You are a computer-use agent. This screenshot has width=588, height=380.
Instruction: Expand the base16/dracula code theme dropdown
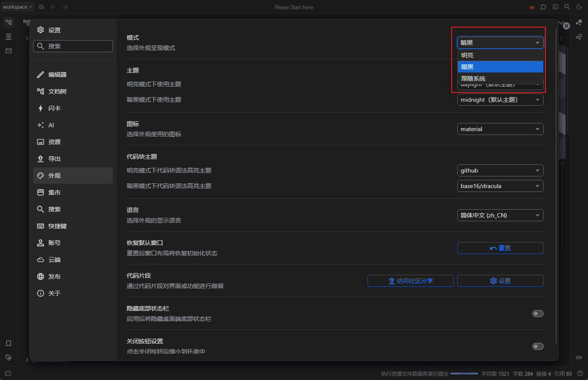pyautogui.click(x=500, y=186)
